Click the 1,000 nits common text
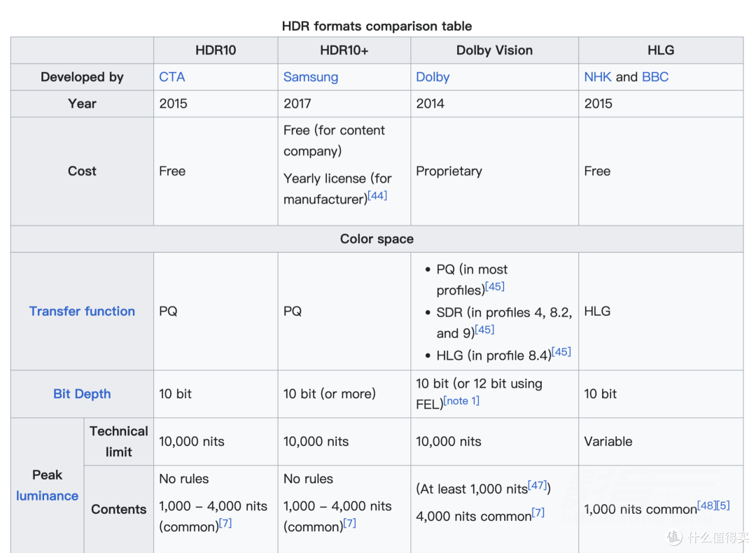Image resolution: width=756 pixels, height=553 pixels. tap(640, 510)
